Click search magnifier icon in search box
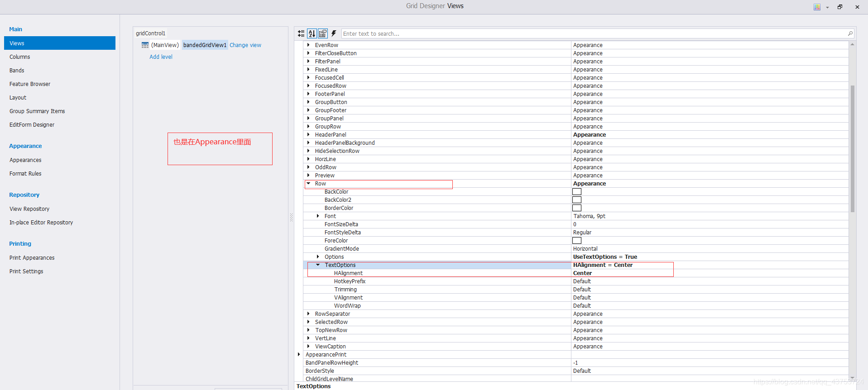The image size is (868, 390). (850, 33)
